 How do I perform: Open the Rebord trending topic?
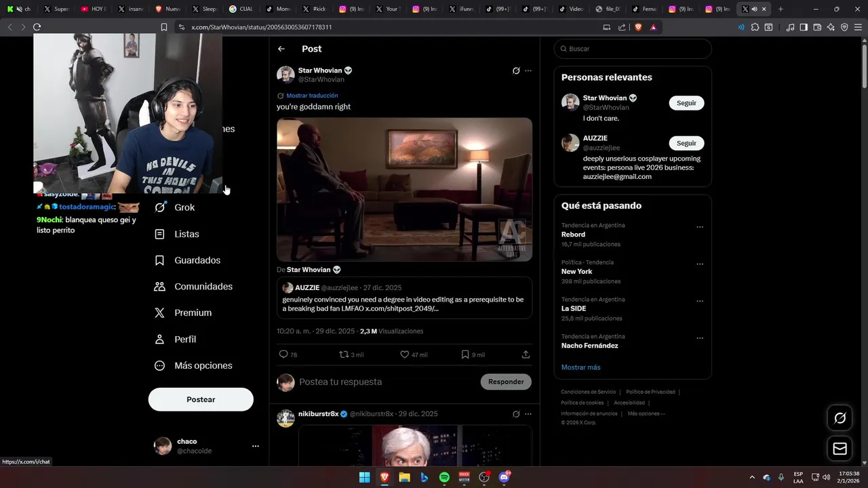(x=633, y=235)
